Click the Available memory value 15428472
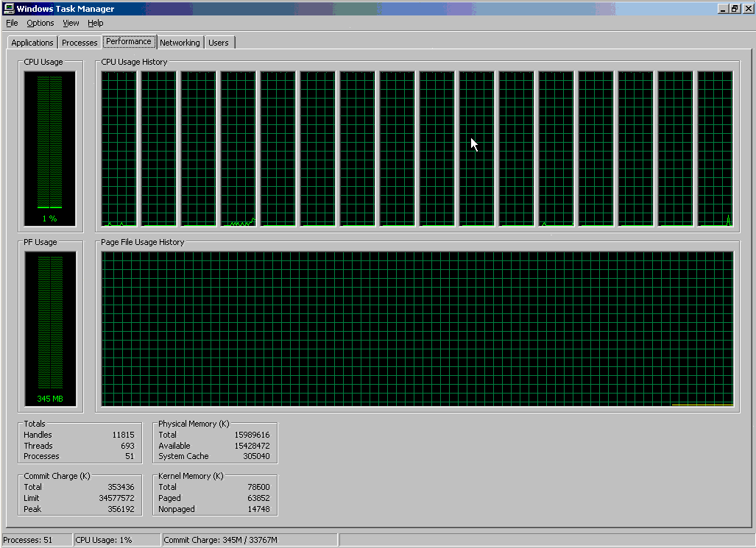756x548 pixels. pos(252,446)
